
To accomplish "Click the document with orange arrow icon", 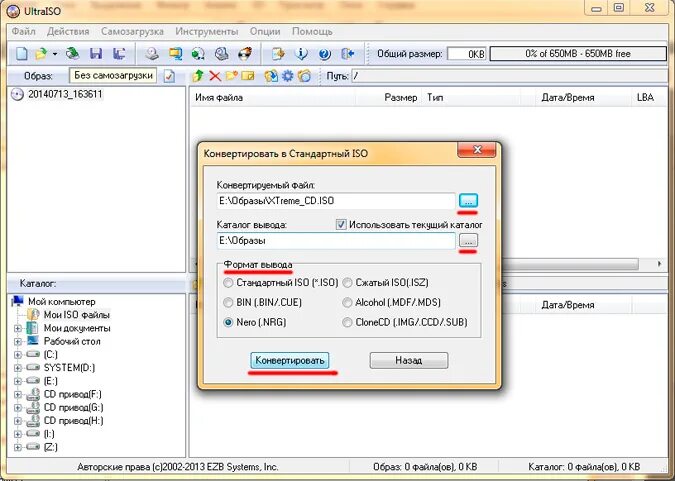I will (x=278, y=54).
